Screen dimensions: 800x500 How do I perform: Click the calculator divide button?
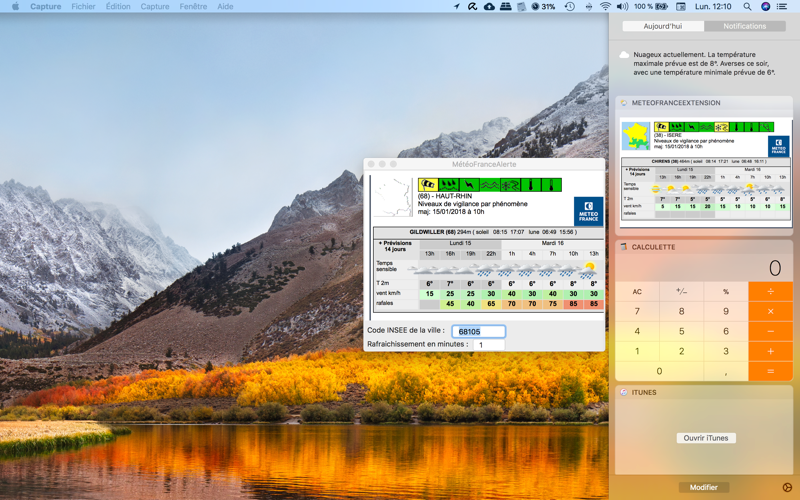coord(770,291)
